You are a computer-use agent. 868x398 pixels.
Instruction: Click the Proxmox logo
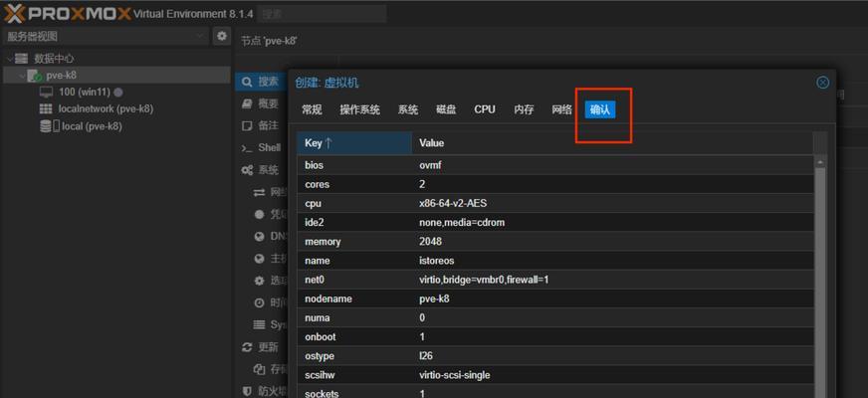click(68, 13)
